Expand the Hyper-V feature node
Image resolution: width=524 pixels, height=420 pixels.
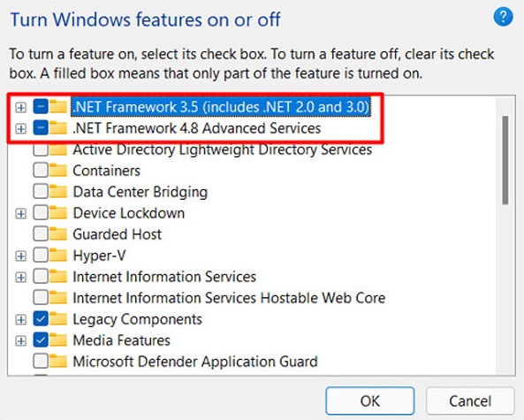pyautogui.click(x=20, y=256)
